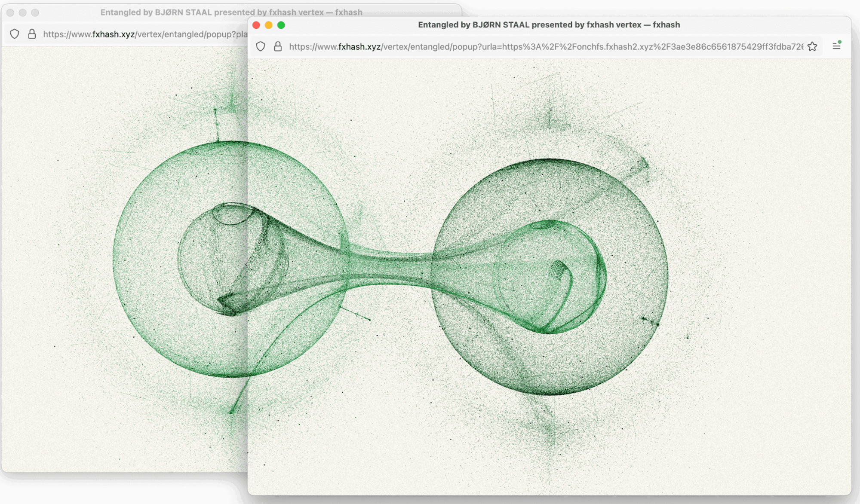Viewport: 860px width, 504px height.
Task: Bookmark this page with the star icon
Action: pos(812,46)
